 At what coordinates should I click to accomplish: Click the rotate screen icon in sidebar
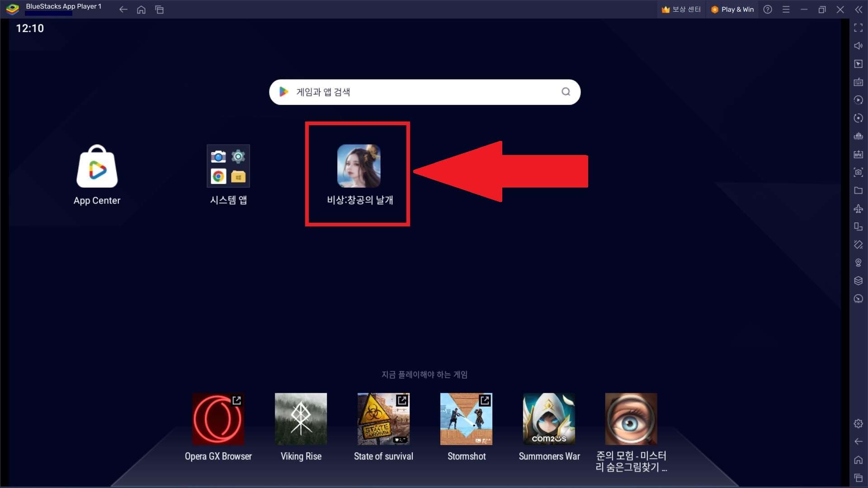[859, 226]
